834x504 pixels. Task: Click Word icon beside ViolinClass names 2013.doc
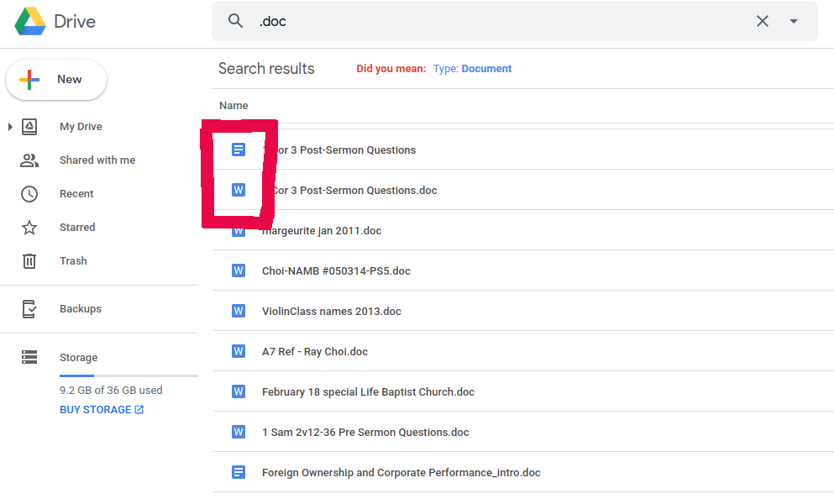click(x=239, y=312)
